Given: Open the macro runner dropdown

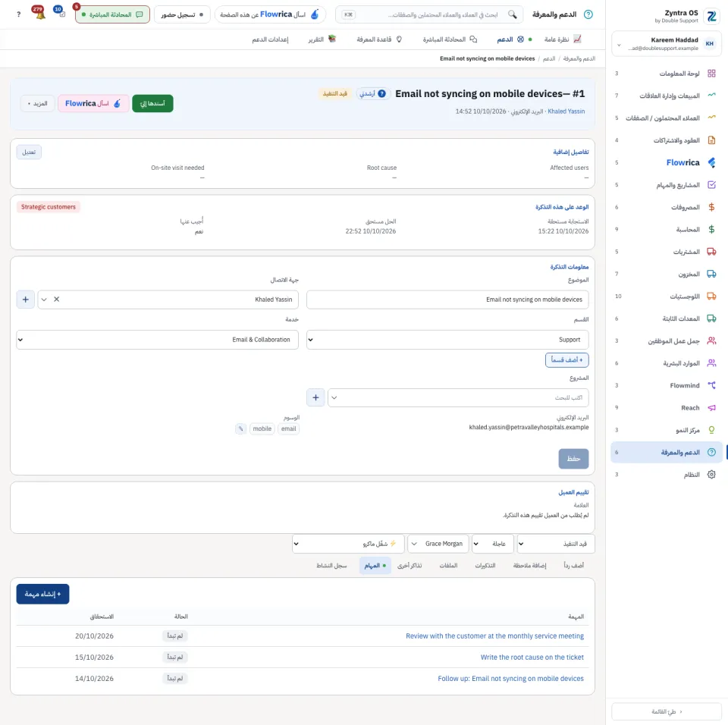Looking at the screenshot, I should 348,544.
